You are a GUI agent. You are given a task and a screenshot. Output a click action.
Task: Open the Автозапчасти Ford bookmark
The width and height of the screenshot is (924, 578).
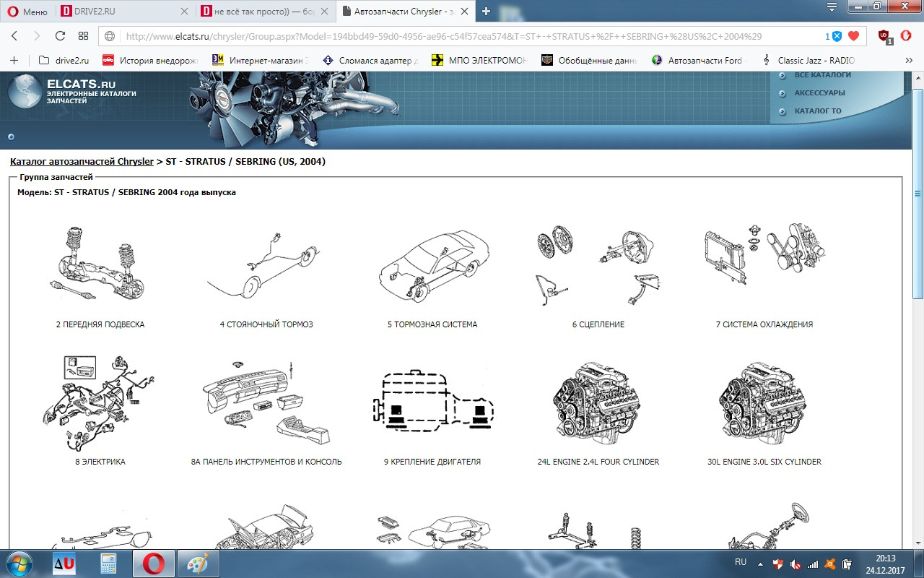point(699,61)
